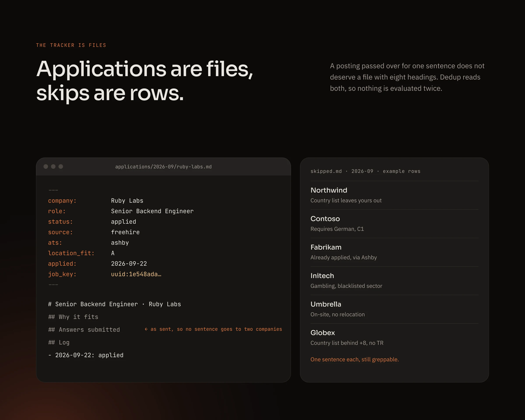Select the 'company:' key in frontmatter

point(62,201)
